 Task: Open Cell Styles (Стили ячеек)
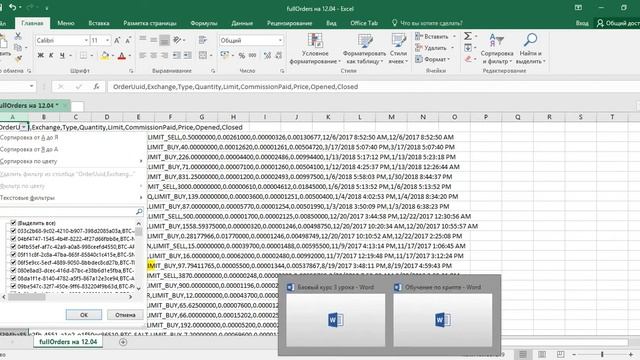(x=398, y=49)
